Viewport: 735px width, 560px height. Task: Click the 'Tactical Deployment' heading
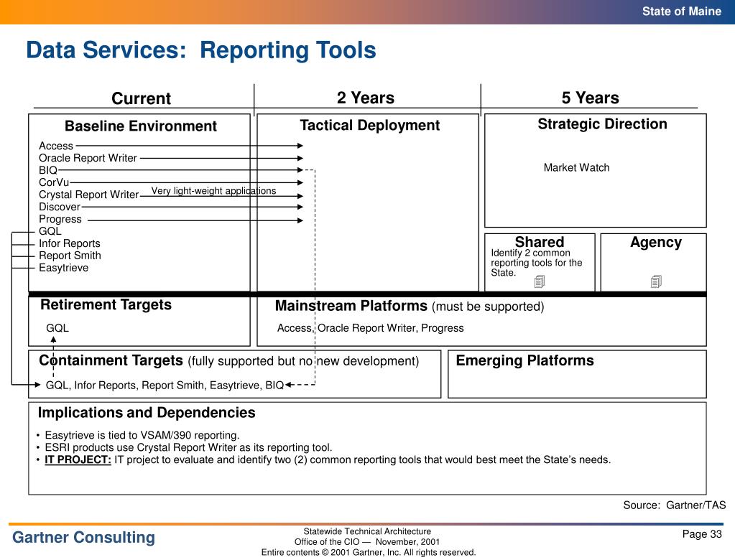(x=370, y=126)
